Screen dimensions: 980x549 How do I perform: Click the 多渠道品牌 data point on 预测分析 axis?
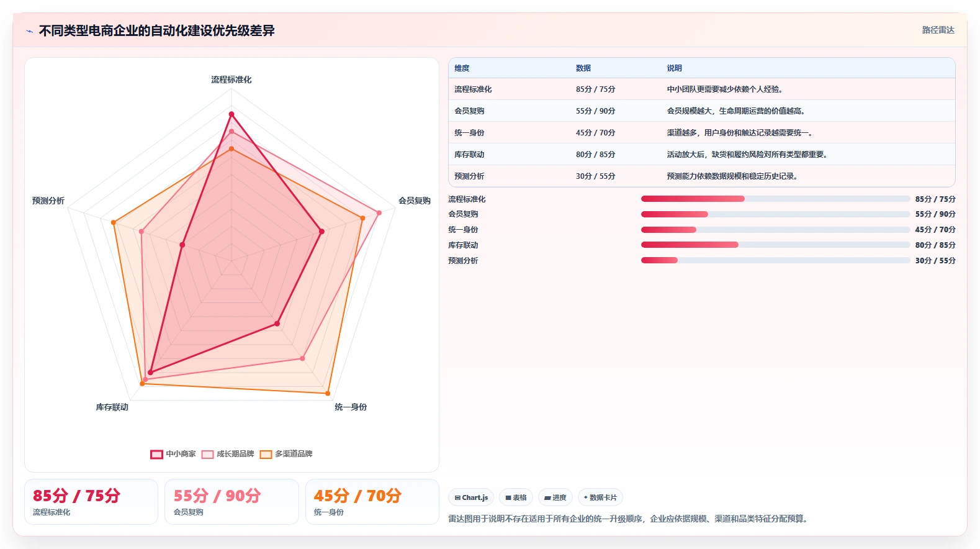pyautogui.click(x=114, y=222)
